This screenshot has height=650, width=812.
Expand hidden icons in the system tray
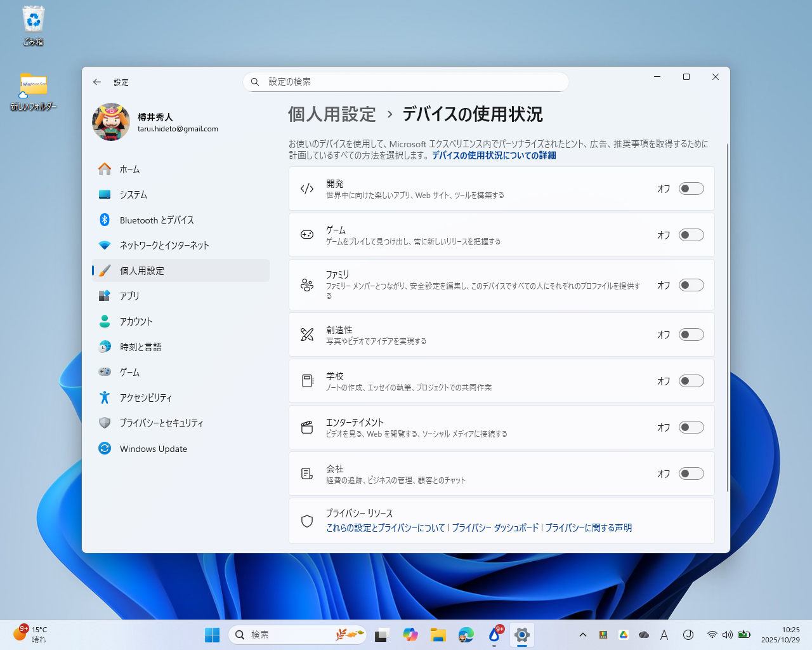(583, 634)
